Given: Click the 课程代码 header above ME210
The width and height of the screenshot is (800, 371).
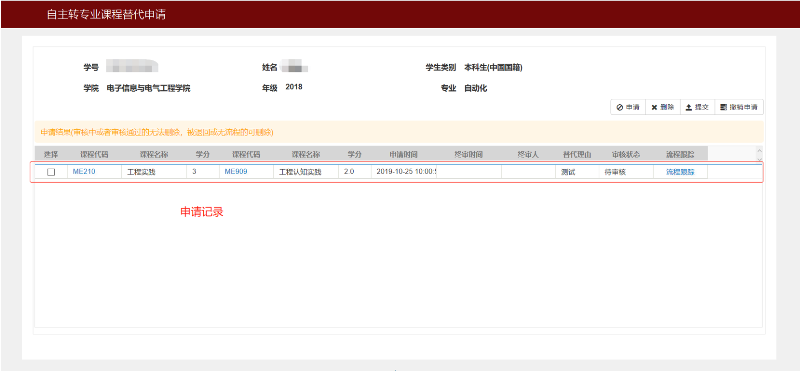Looking at the screenshot, I should point(94,154).
